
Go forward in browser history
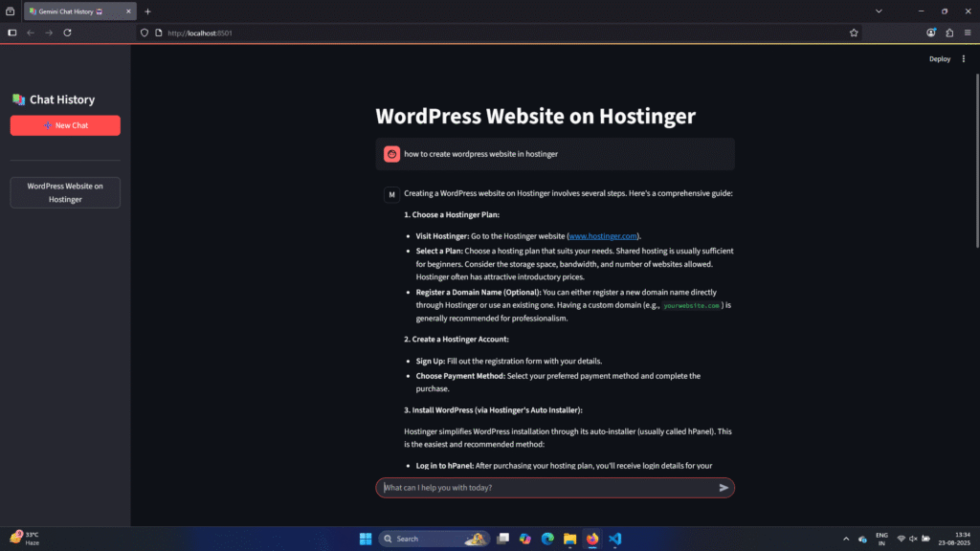49,33
